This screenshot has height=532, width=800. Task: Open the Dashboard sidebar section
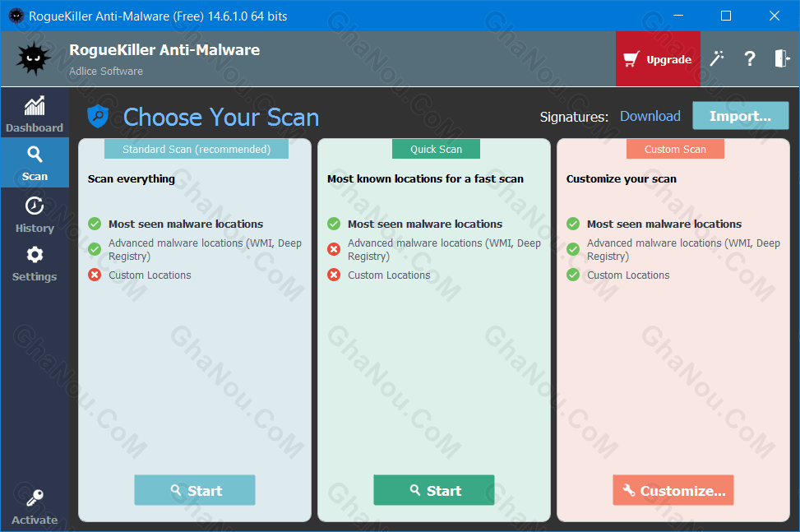pyautogui.click(x=35, y=114)
